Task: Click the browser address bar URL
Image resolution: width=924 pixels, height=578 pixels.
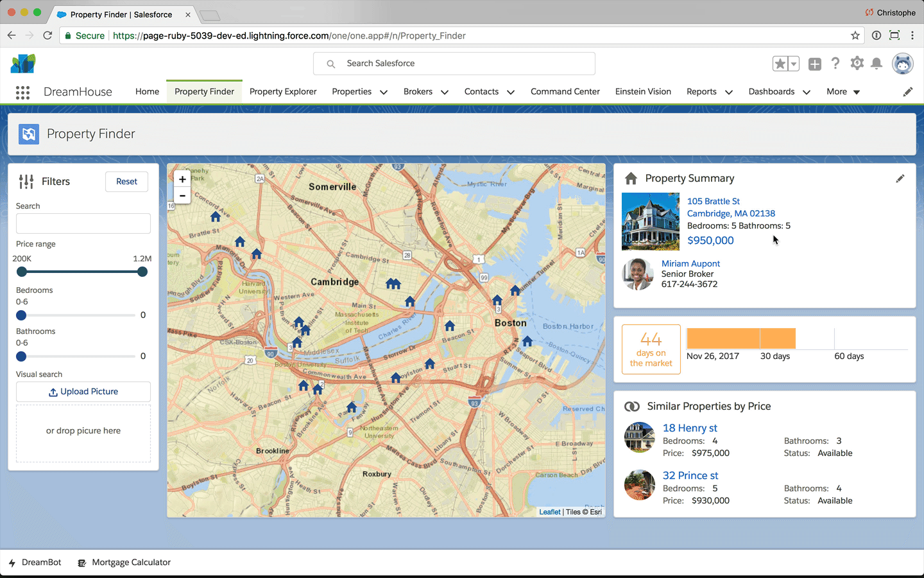Action: coord(289,35)
